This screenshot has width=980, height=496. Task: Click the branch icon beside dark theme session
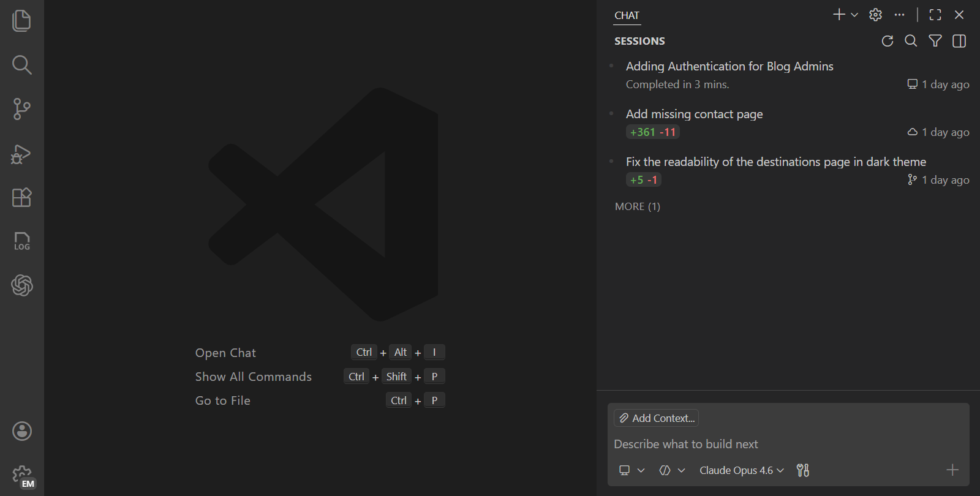click(x=913, y=179)
